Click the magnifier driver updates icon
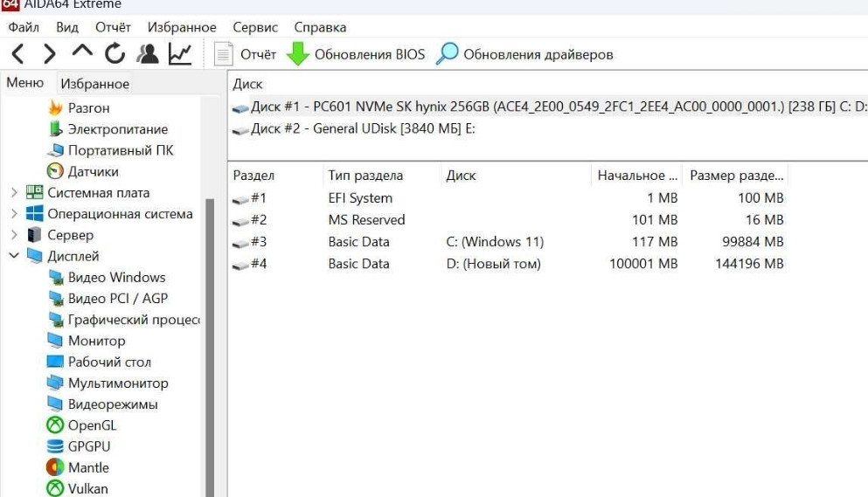868x497 pixels. [448, 53]
